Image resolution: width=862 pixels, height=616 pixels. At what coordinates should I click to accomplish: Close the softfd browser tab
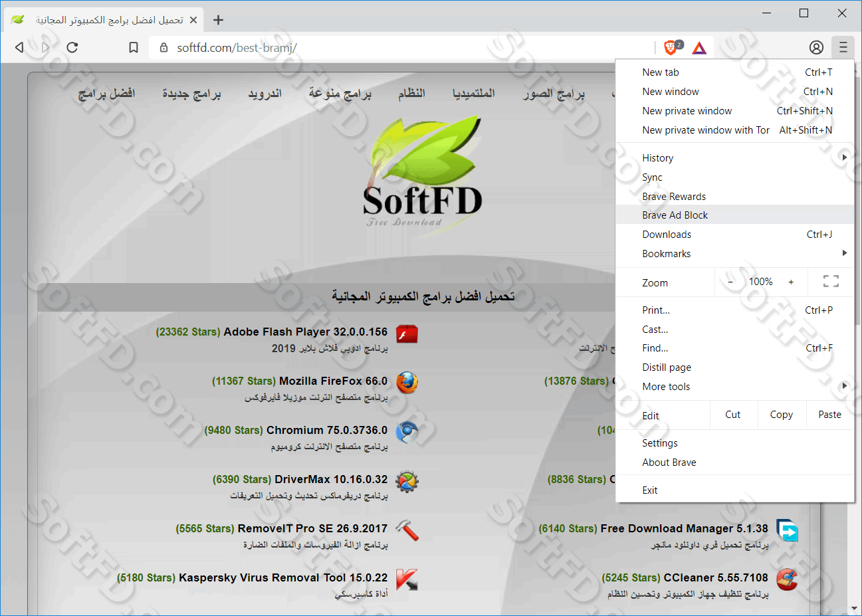(x=193, y=20)
